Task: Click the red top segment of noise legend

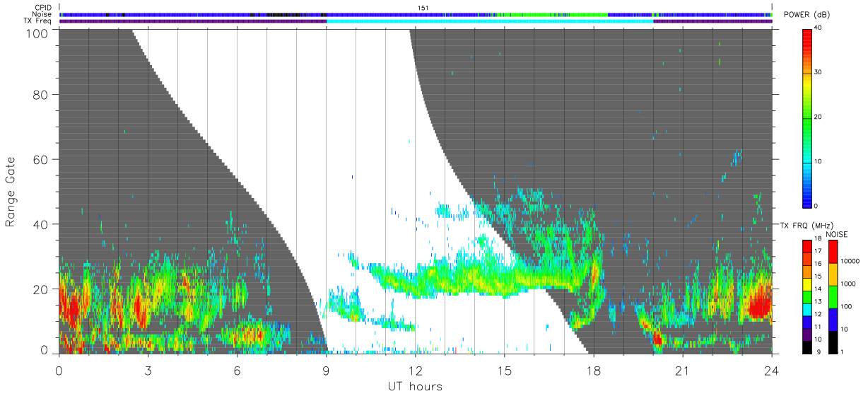Action: pos(833,251)
